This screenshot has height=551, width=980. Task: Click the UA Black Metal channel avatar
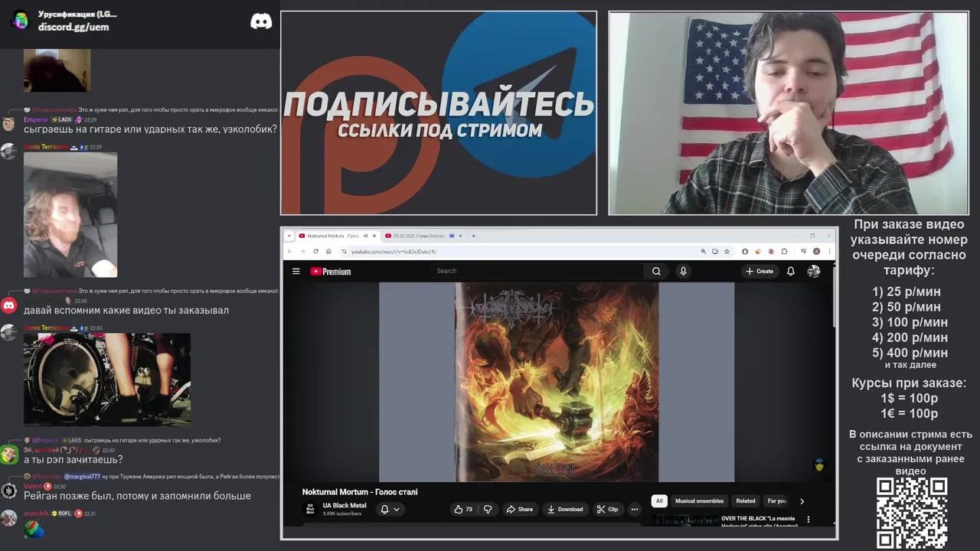310,509
